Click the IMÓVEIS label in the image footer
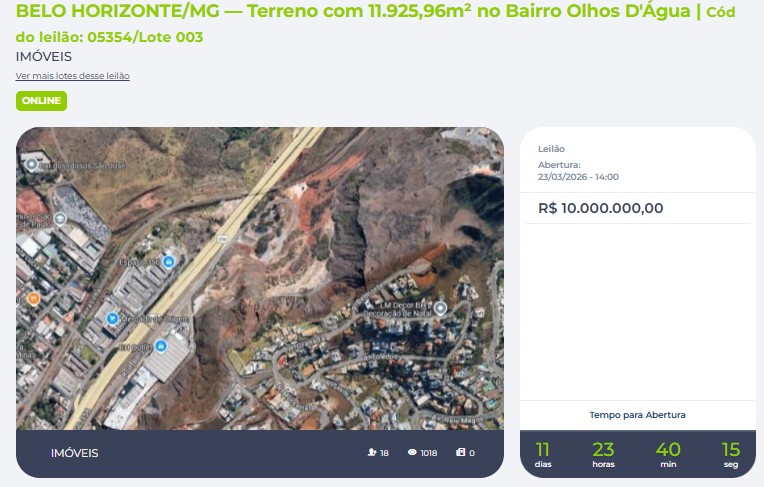The height and width of the screenshot is (487, 764). pyautogui.click(x=75, y=453)
